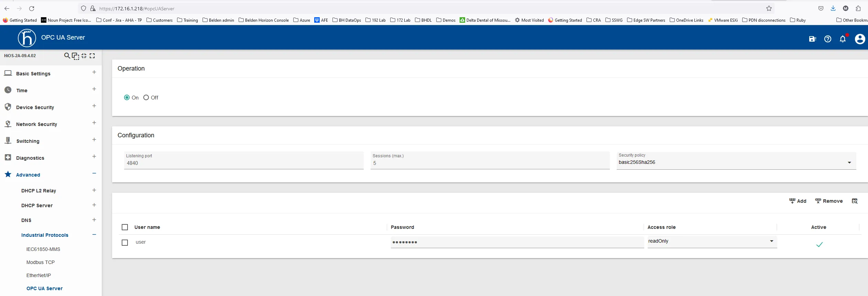Screen dimensions: 868x296
Task: Click the duplicate window icon beside the search icon
Action: coord(76,56)
